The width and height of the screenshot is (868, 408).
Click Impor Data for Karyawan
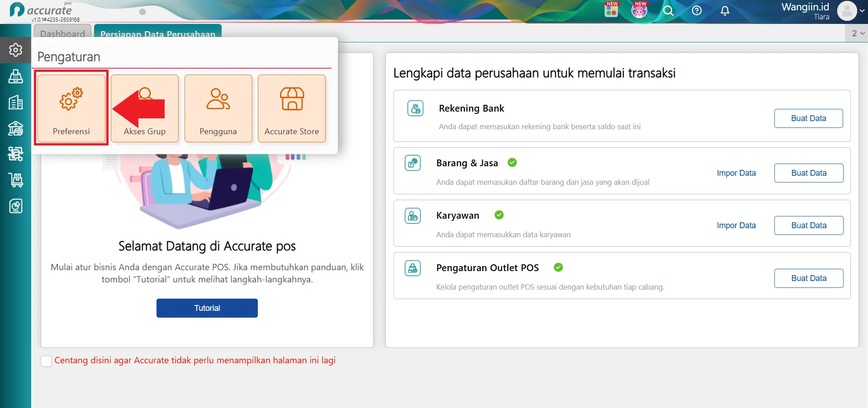736,225
